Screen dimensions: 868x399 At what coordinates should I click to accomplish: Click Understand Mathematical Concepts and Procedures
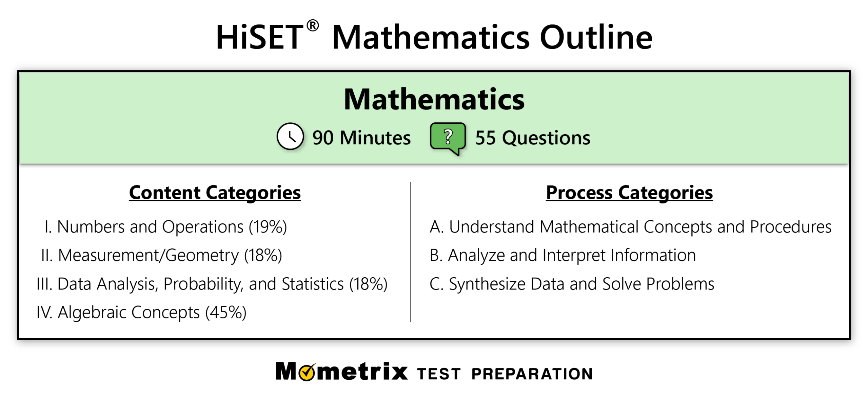pos(630,227)
